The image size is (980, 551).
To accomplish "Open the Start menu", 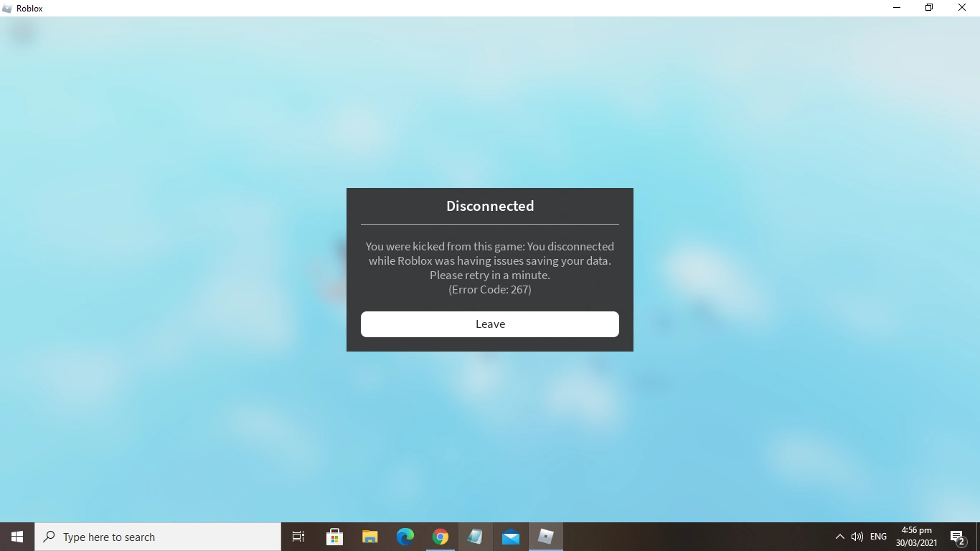I will click(16, 536).
